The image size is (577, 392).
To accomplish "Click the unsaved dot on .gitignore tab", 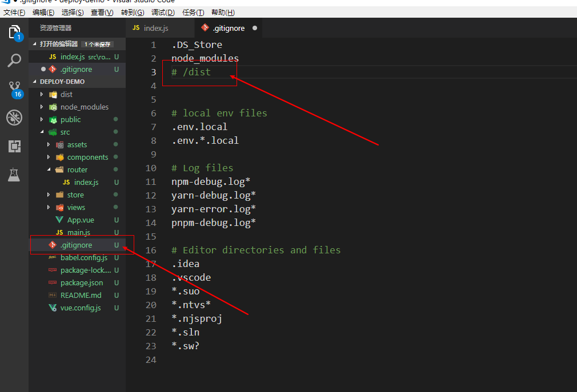I will click(x=255, y=28).
